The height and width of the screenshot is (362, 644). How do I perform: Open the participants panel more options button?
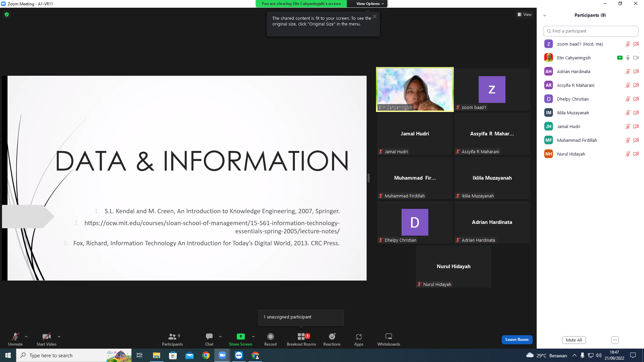(x=615, y=340)
